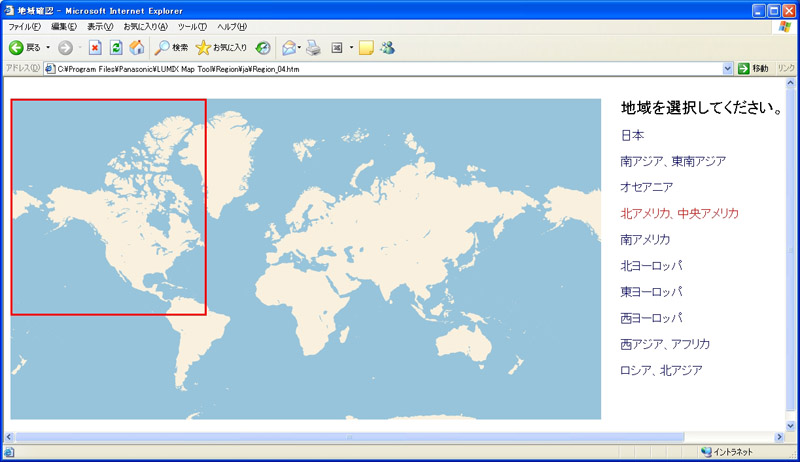The width and height of the screenshot is (800, 462).
Task: Expand the Mail dropdown arrow
Action: (x=299, y=48)
